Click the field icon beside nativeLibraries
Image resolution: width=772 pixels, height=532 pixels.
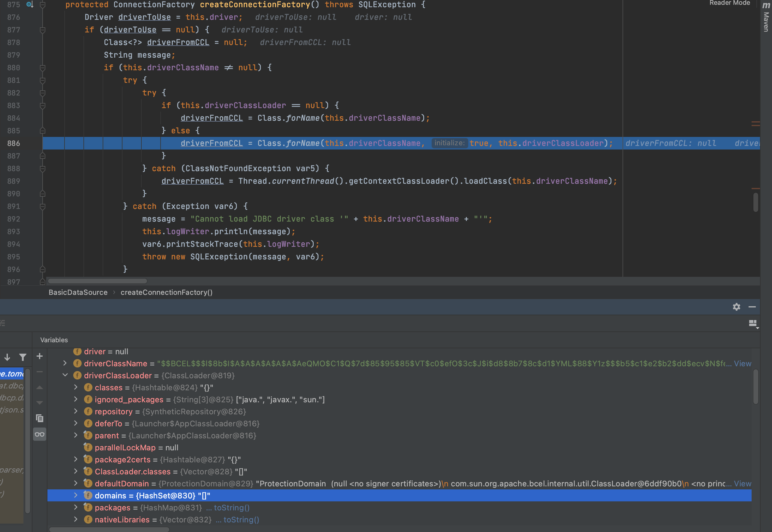coord(88,519)
